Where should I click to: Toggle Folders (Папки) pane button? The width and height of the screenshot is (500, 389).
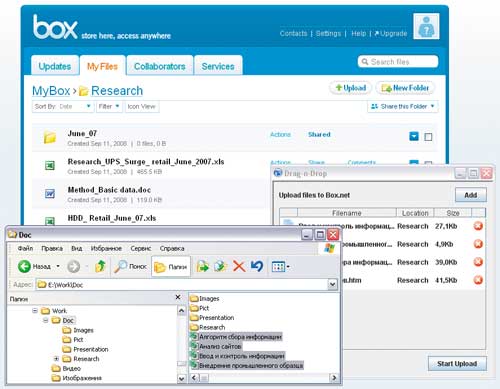(171, 266)
